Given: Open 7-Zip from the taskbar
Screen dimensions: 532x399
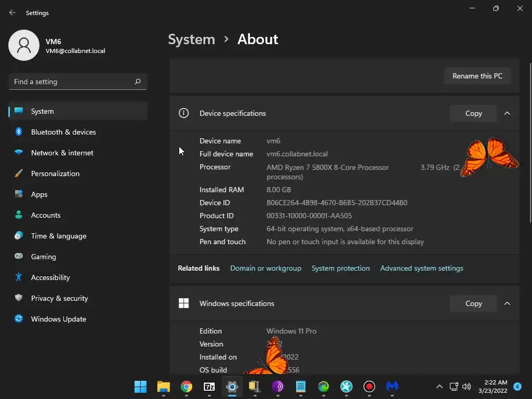Looking at the screenshot, I should [209, 387].
